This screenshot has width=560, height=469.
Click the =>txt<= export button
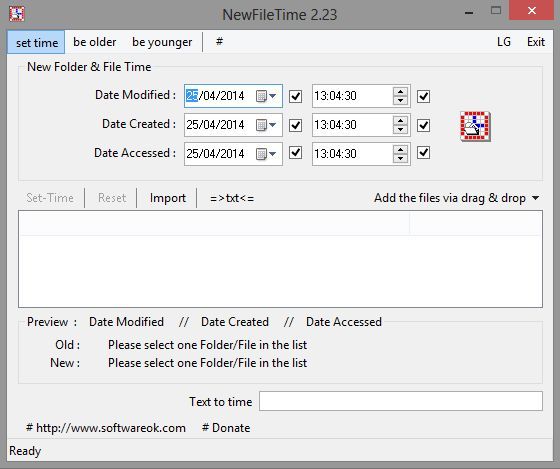point(232,198)
